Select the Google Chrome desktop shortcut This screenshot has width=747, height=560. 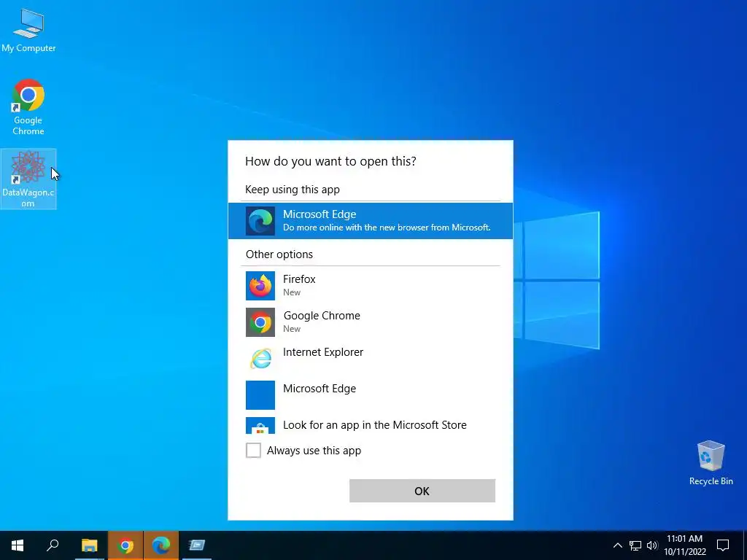point(28,107)
